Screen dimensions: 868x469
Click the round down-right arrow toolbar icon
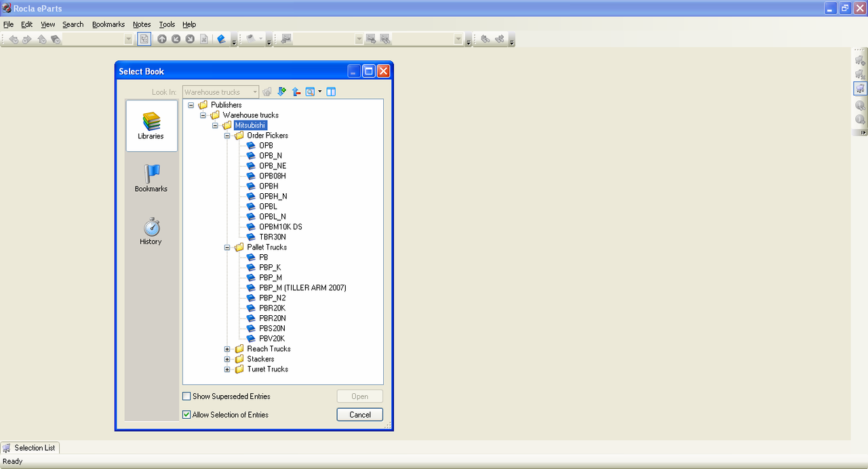(x=190, y=39)
